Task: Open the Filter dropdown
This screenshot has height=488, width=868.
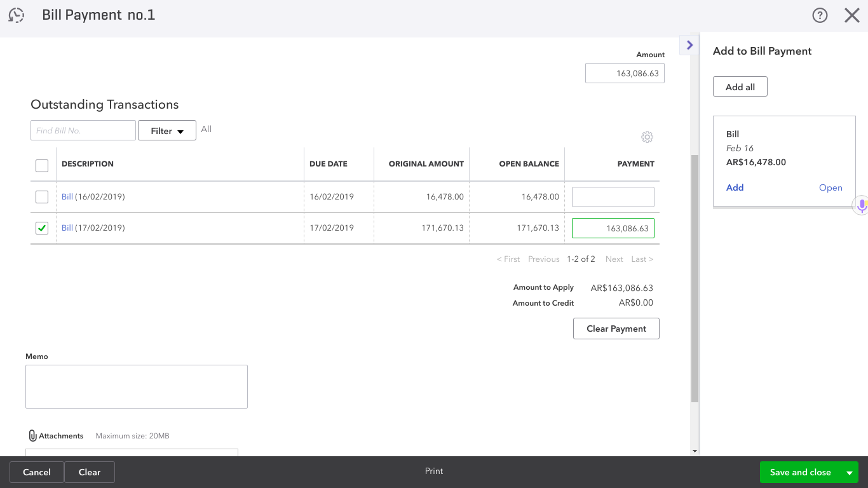Action: (167, 131)
